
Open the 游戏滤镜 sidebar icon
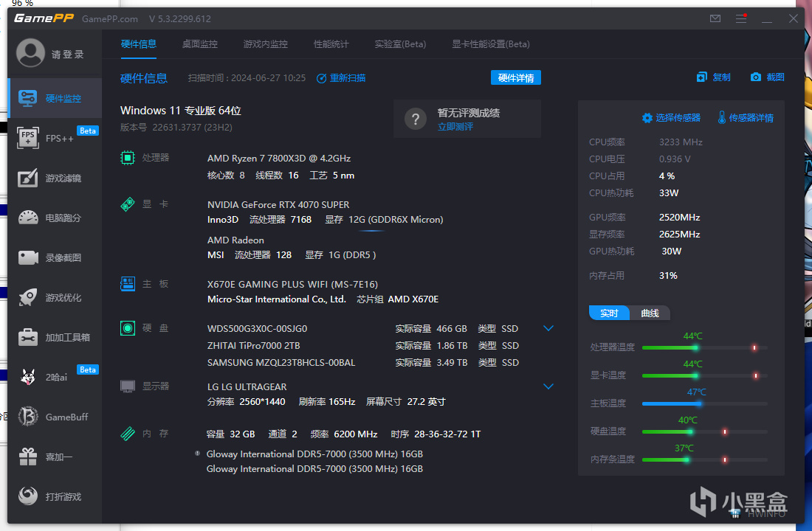tap(27, 178)
